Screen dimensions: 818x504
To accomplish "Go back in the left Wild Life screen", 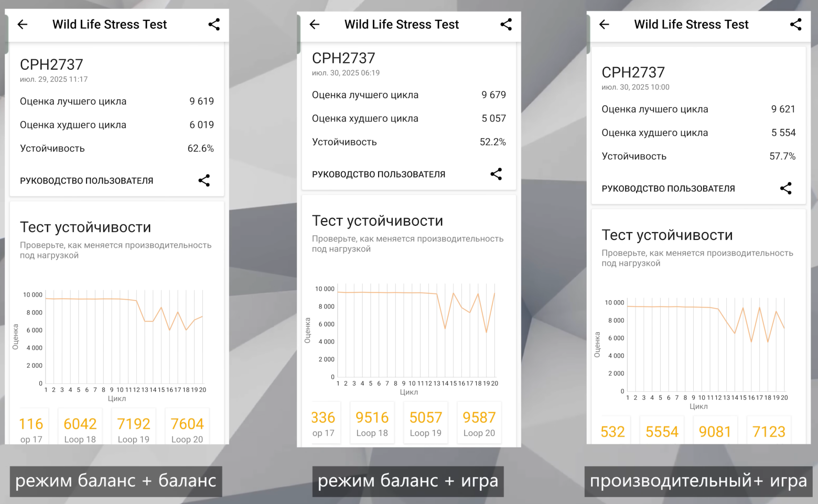I will pyautogui.click(x=23, y=24).
